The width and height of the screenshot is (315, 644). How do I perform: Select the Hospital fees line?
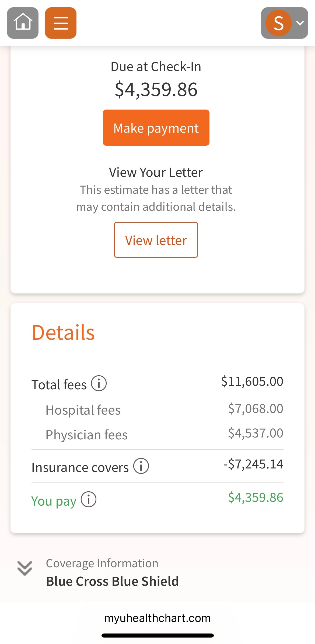83,410
